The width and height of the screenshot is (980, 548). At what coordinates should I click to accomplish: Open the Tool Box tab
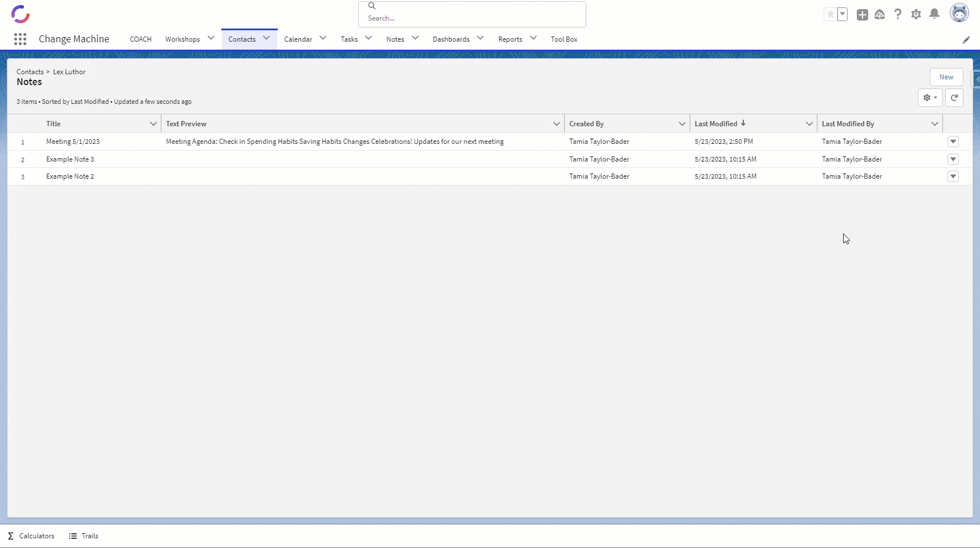tap(564, 39)
